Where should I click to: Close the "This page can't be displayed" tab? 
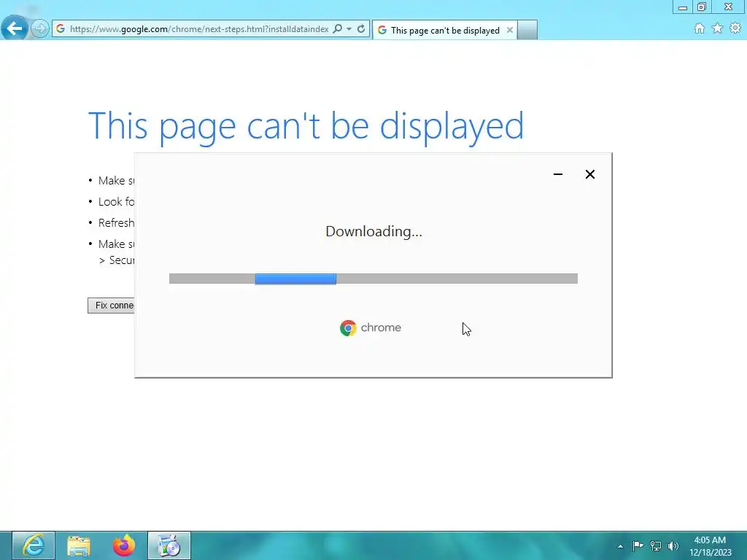click(x=509, y=30)
